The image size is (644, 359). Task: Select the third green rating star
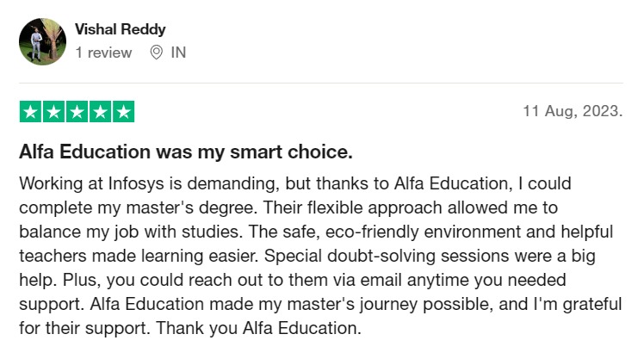coord(77,112)
